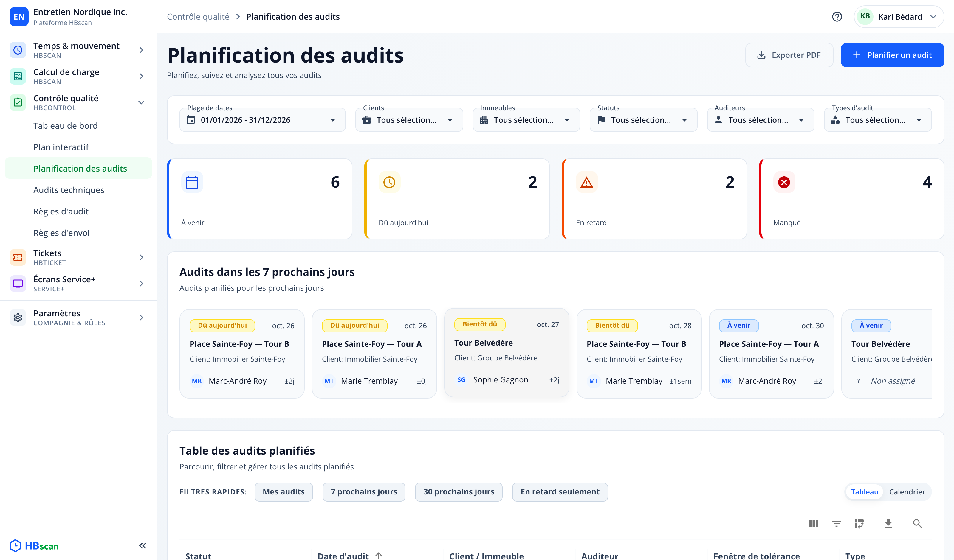Toggle the 7 prochains jours quick filter
The height and width of the screenshot is (560, 954).
click(x=364, y=491)
